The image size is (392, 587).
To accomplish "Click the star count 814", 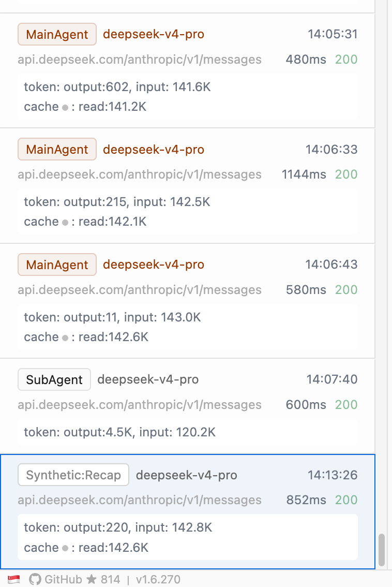I will [x=110, y=579].
